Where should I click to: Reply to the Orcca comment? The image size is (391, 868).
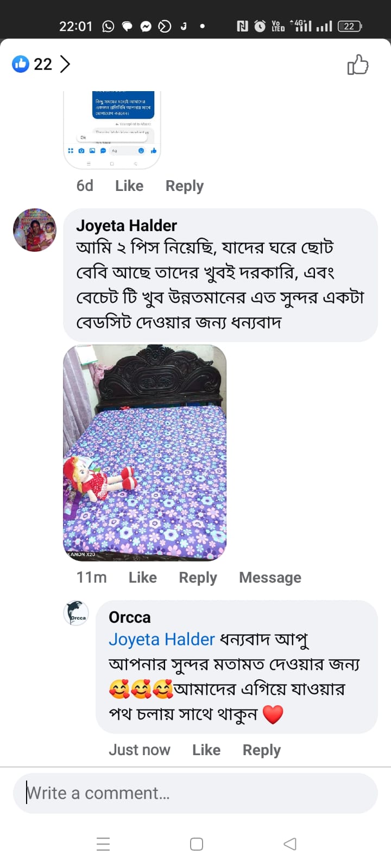coord(261,750)
